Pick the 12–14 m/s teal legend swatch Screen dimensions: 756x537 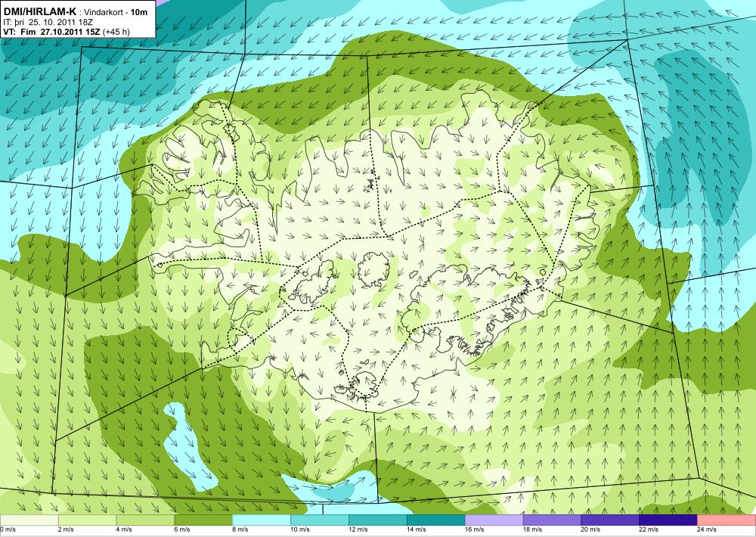(x=377, y=520)
